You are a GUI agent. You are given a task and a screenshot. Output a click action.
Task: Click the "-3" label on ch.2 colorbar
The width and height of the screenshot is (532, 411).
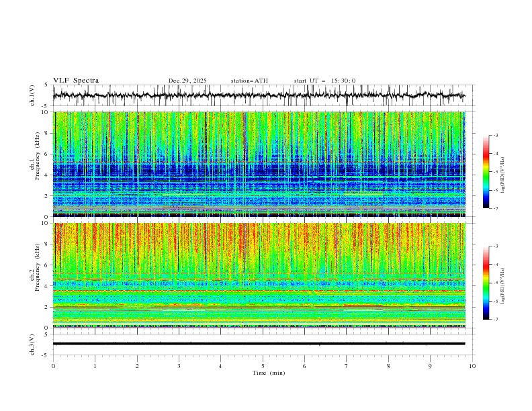[x=496, y=246]
